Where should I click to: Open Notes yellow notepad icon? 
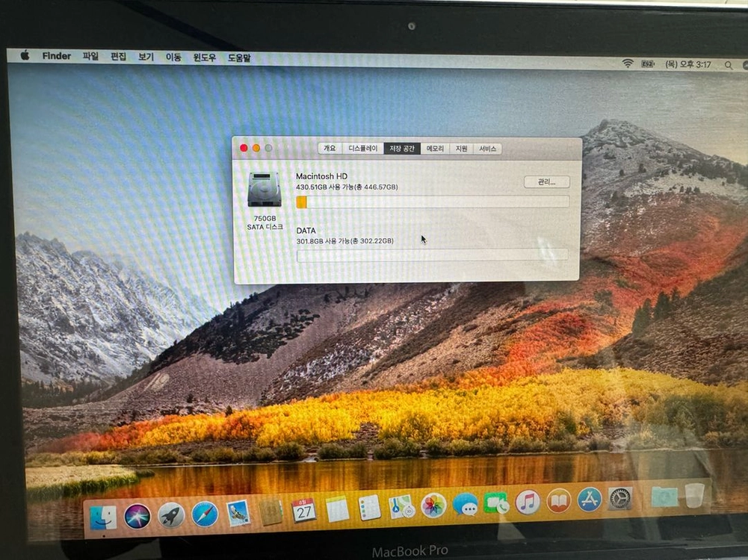[337, 509]
